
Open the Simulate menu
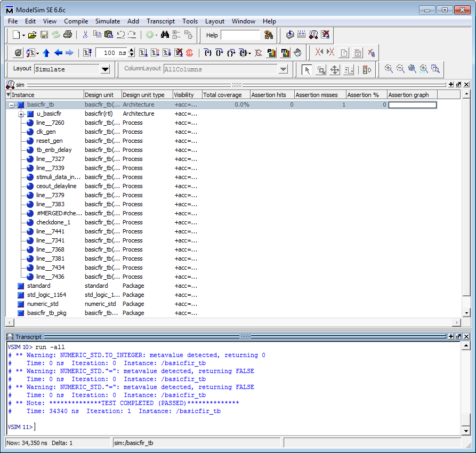(x=108, y=21)
